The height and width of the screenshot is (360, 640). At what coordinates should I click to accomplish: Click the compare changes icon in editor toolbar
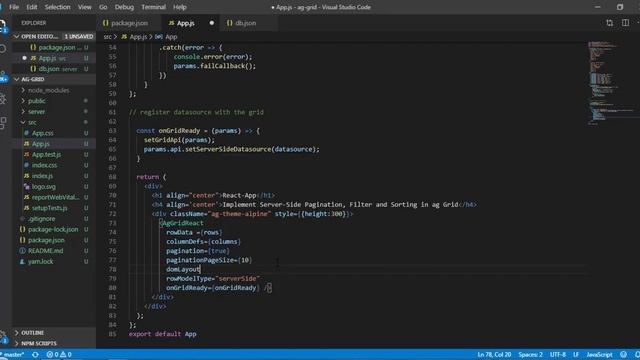tap(609, 23)
